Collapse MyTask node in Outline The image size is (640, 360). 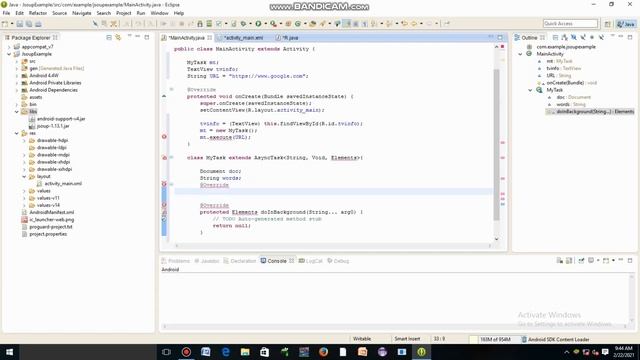[x=530, y=90]
